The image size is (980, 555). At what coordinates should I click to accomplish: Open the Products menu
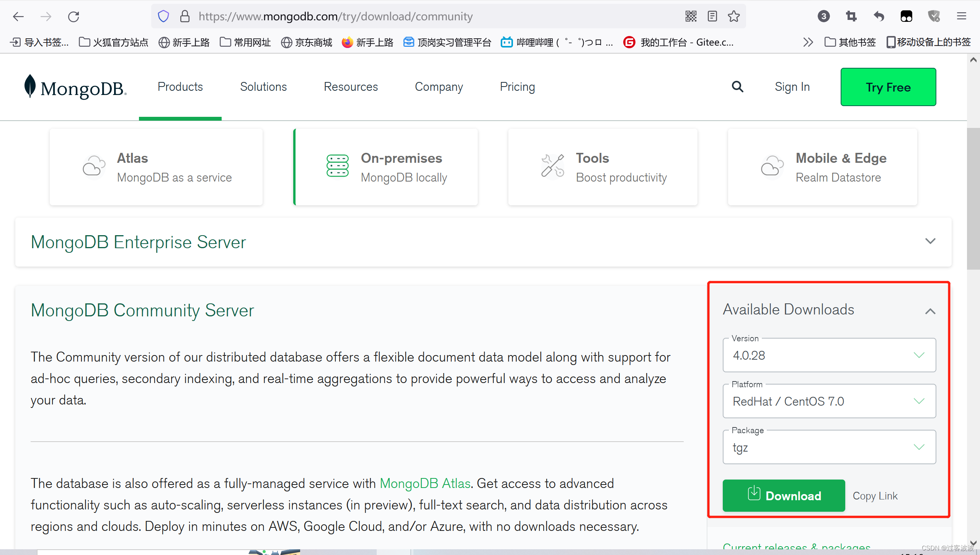click(x=180, y=87)
